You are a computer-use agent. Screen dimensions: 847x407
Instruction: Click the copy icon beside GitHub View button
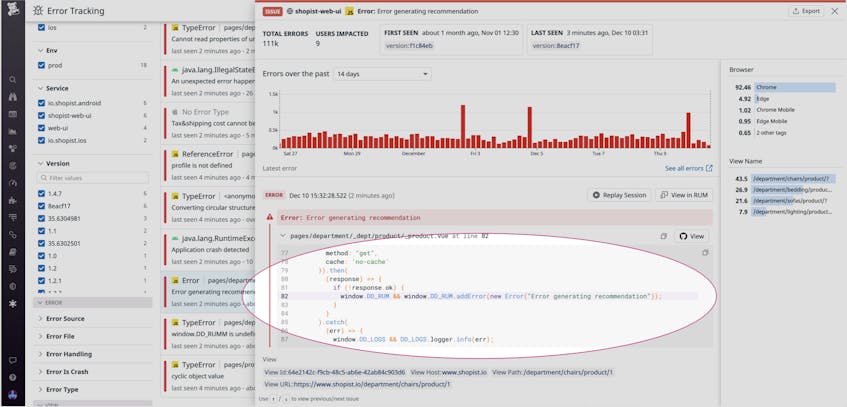(664, 236)
